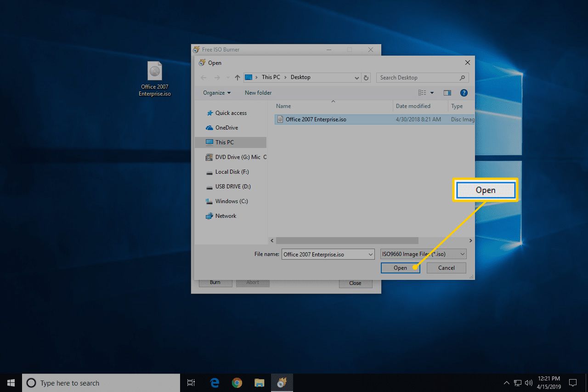
Task: Click the 4/30/2018 8:21 AM date cell
Action: pyautogui.click(x=418, y=119)
